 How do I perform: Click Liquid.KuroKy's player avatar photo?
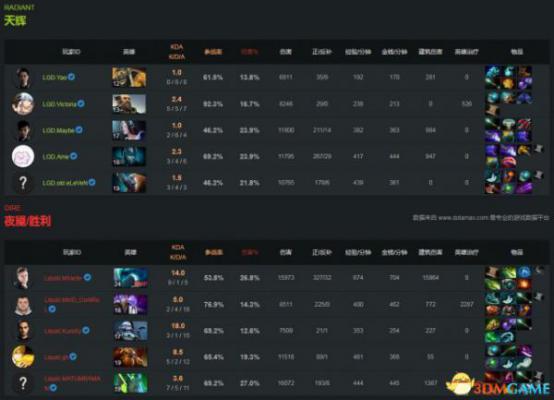click(23, 330)
